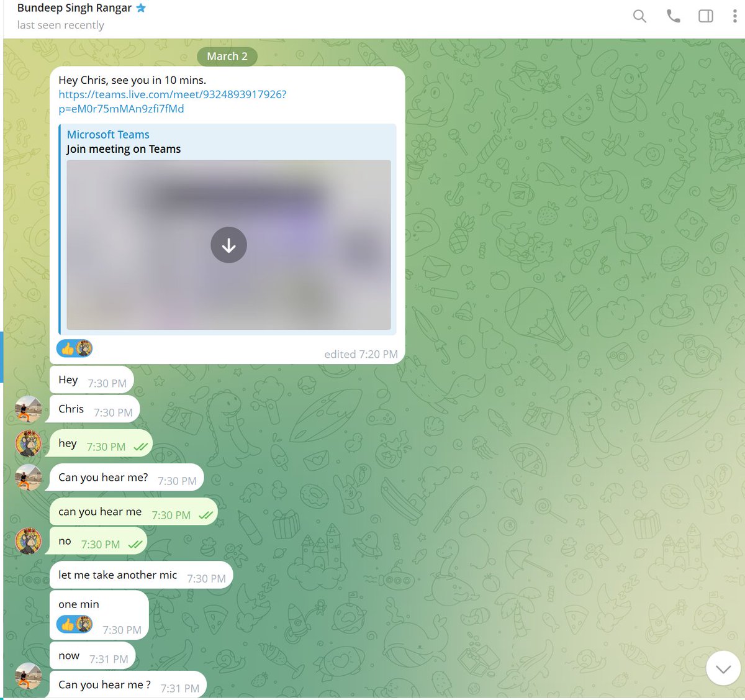This screenshot has height=700, width=745.
Task: Select the 'Hey Chris, see you in 10 mins.' text
Action: click(x=132, y=80)
